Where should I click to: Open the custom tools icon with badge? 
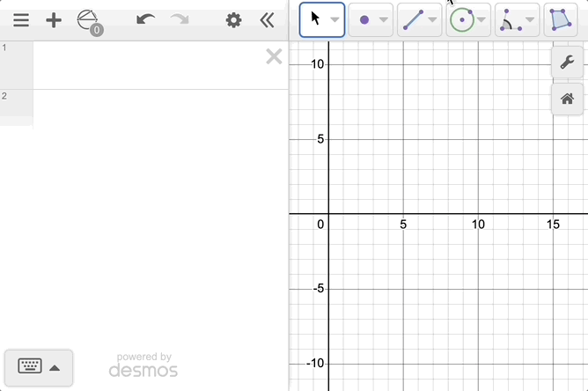coord(90,21)
